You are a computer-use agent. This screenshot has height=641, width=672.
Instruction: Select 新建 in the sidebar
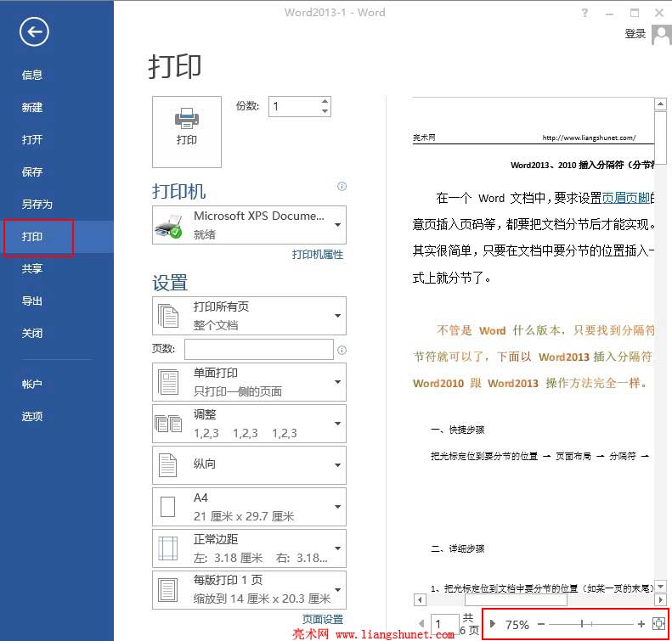[32, 107]
